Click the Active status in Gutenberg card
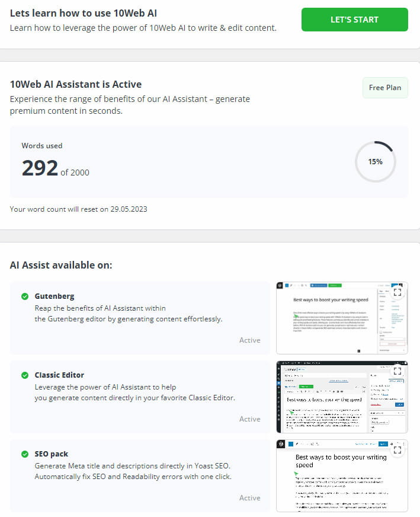Viewport: 420px width, 517px height. point(250,340)
